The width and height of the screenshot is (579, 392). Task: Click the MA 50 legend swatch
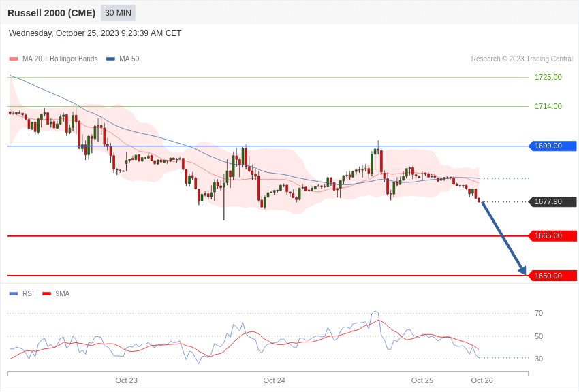tap(110, 59)
